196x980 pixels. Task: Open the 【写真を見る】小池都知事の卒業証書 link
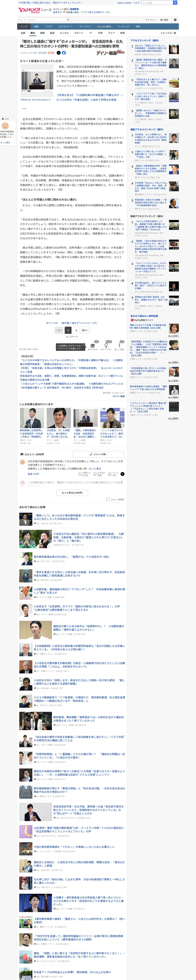(90, 95)
